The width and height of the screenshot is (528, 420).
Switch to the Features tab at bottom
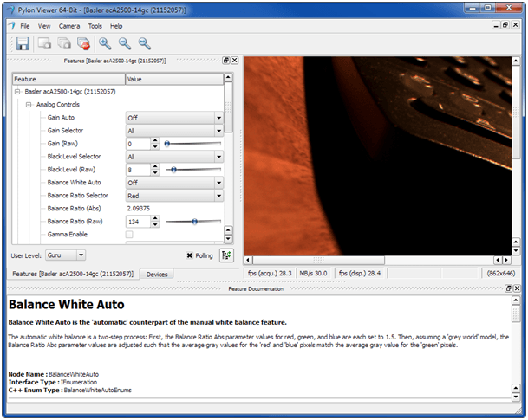coord(73,274)
